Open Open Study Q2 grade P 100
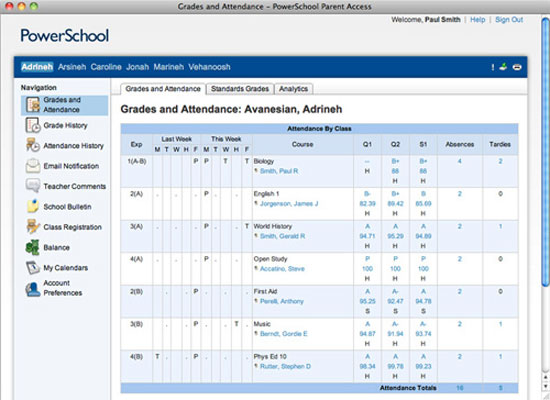This screenshot has width=550, height=400. click(395, 264)
